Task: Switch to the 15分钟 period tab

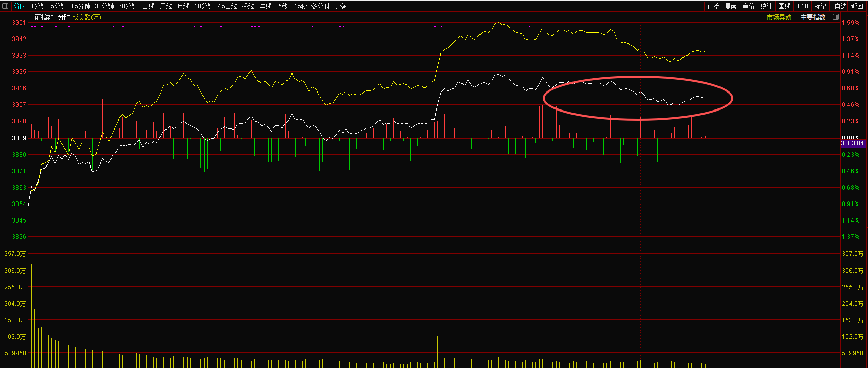Action: (80, 6)
